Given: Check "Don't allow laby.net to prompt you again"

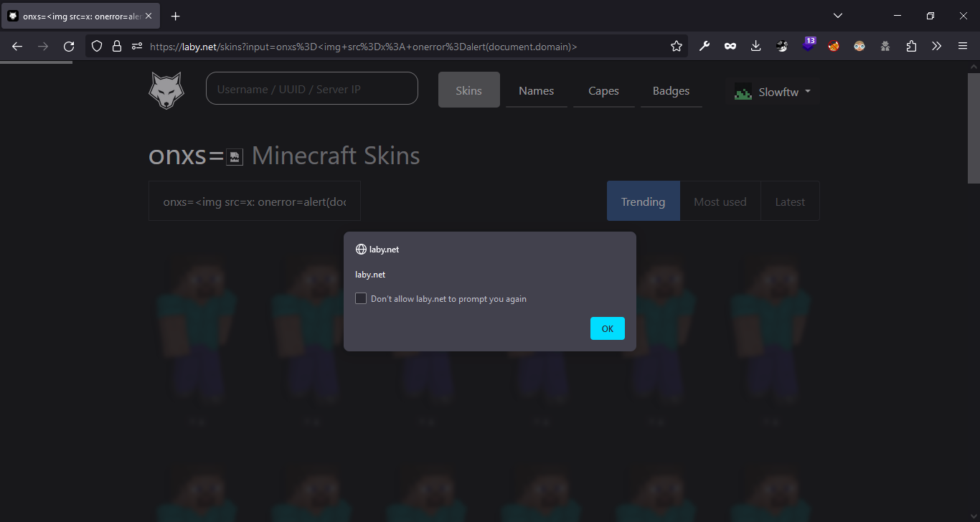Looking at the screenshot, I should [361, 298].
